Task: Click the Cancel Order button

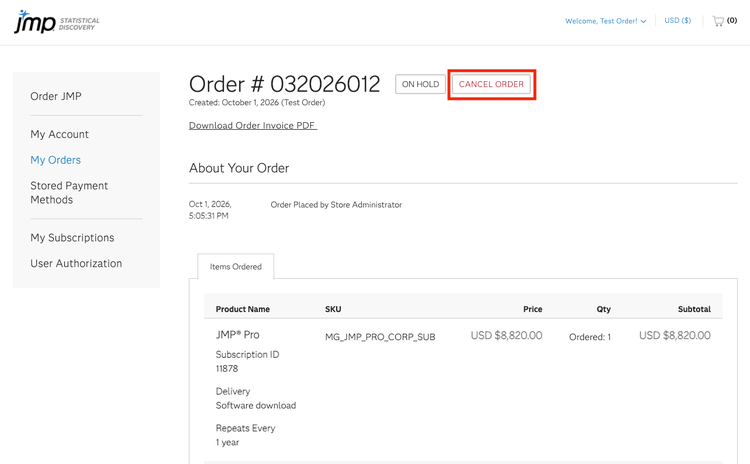Action: [491, 84]
